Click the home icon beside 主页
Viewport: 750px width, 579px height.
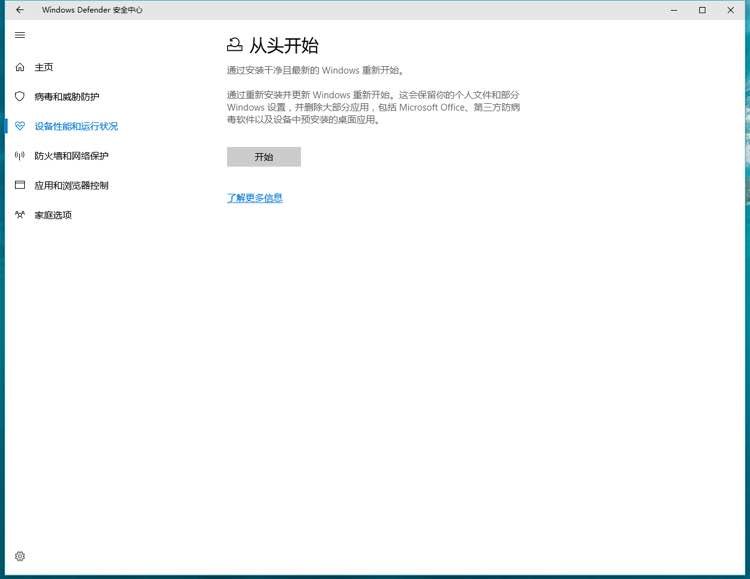tap(20, 67)
